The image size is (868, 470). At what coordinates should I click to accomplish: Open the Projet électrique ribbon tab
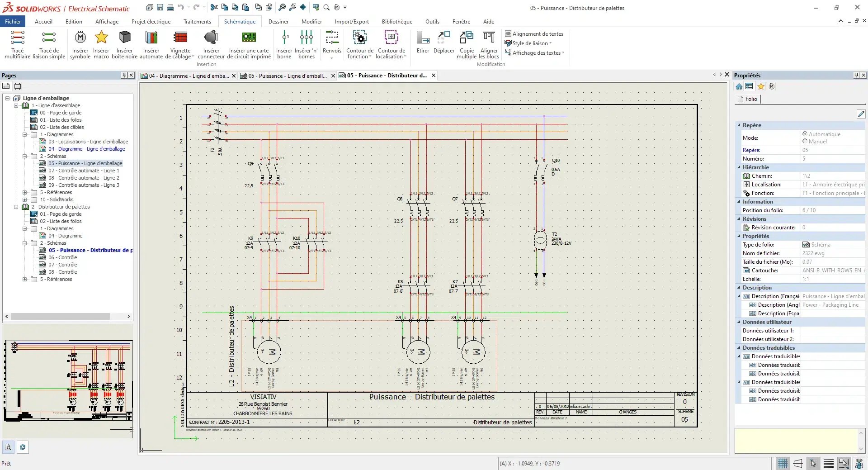pos(151,22)
